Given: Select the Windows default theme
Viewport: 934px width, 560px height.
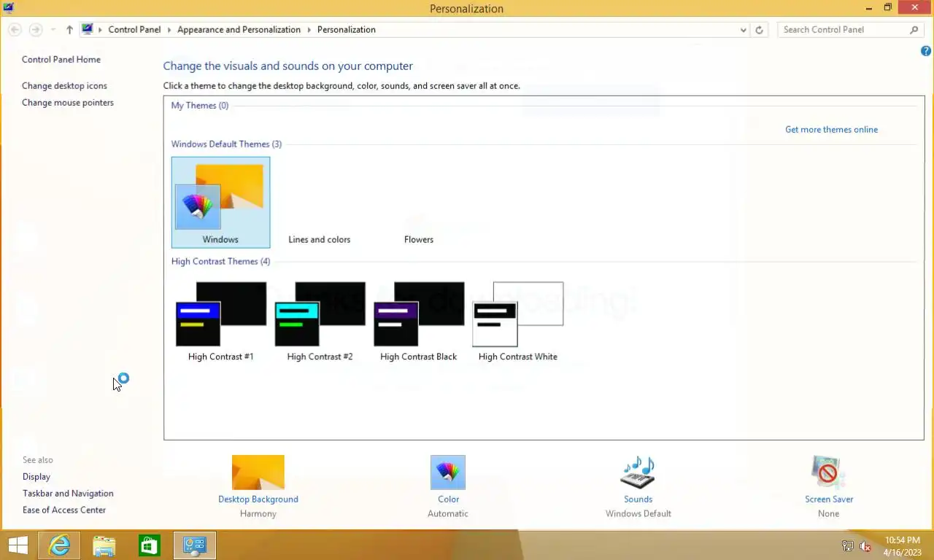Looking at the screenshot, I should 220,203.
